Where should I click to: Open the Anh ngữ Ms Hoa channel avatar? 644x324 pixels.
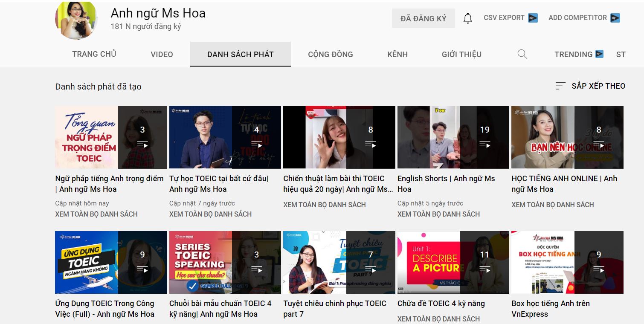tap(76, 19)
